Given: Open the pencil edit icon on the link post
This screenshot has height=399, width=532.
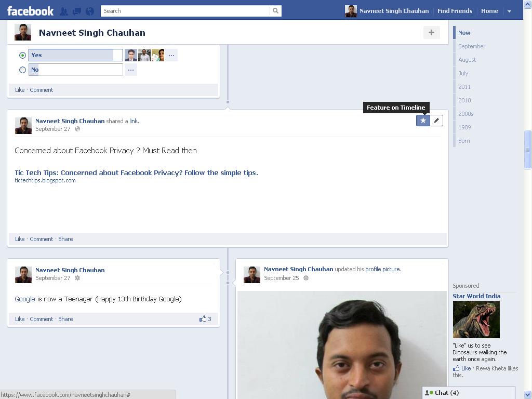Looking at the screenshot, I should [x=436, y=120].
